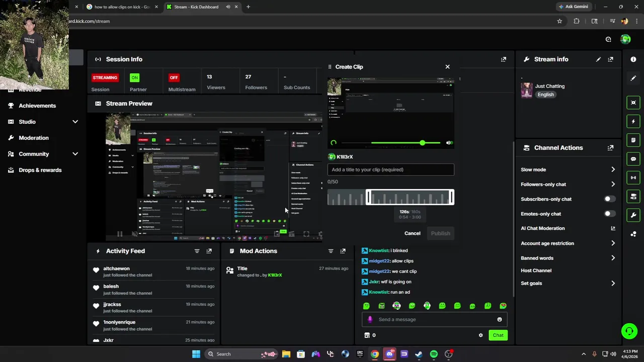Open a new browser tab

[248, 7]
